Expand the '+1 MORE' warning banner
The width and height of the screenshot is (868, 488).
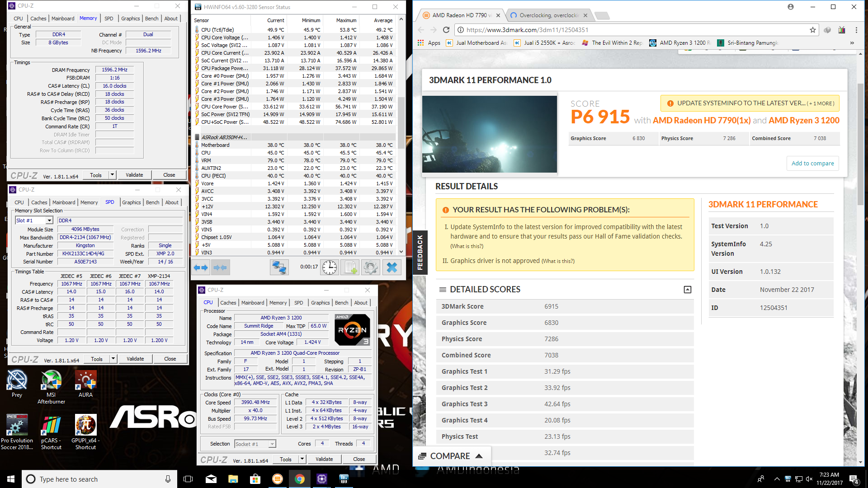[750, 103]
